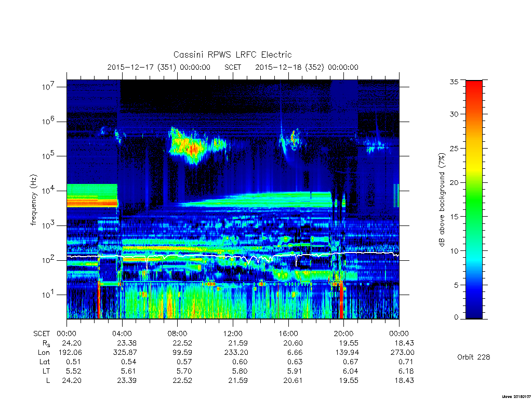
Task: Click the 10^6 frequency tick label
Action: click(x=49, y=121)
